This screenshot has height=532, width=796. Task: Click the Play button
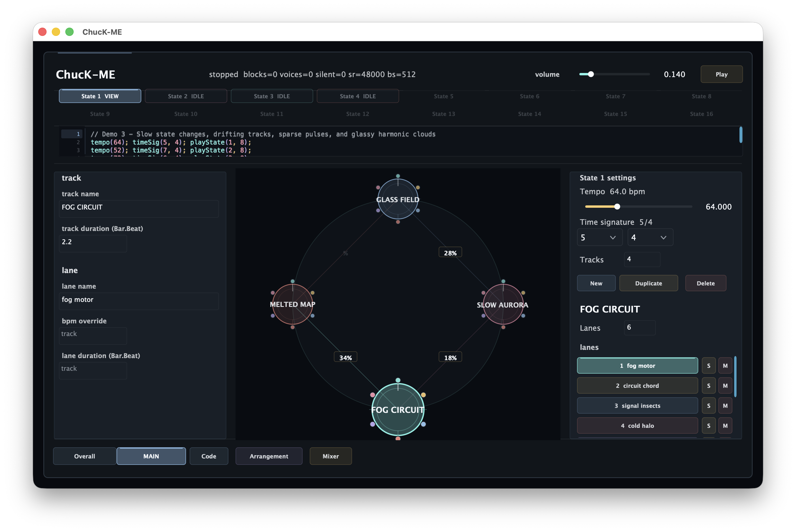[721, 74]
